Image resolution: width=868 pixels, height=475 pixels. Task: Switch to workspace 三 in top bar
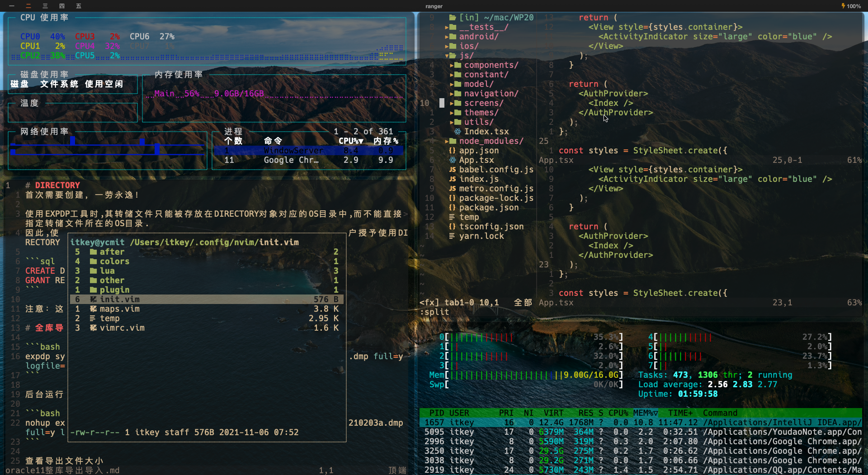click(x=45, y=6)
